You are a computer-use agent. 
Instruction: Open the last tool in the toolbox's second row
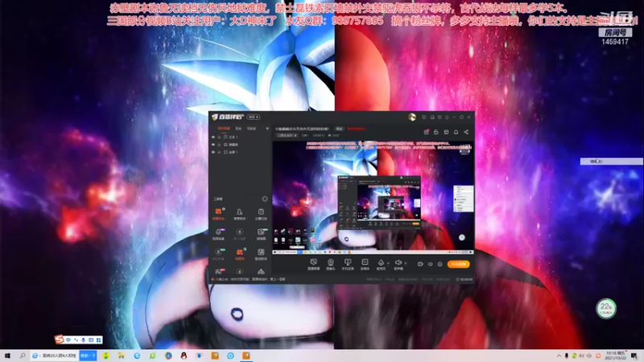coord(261,233)
